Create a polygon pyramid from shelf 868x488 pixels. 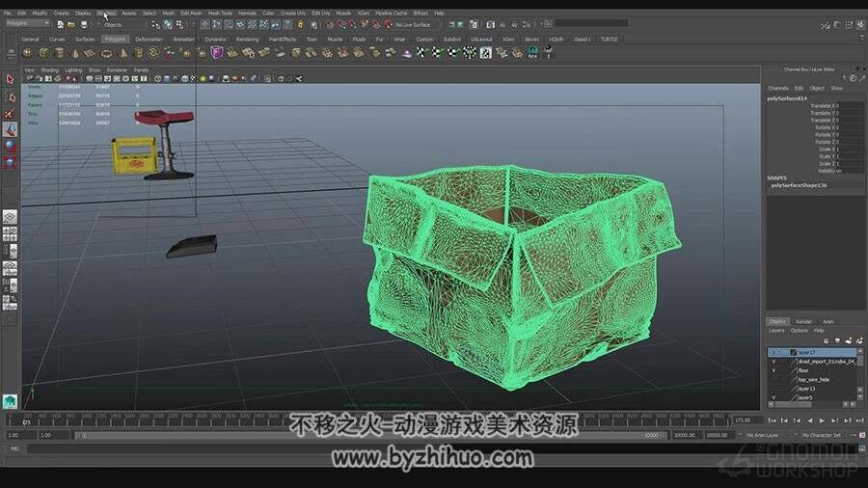pyautogui.click(x=122, y=53)
